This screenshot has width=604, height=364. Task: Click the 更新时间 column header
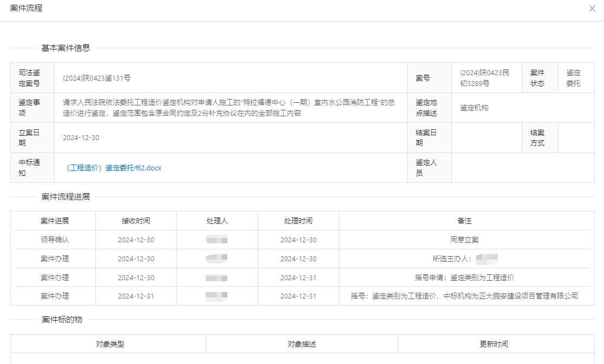pos(494,344)
